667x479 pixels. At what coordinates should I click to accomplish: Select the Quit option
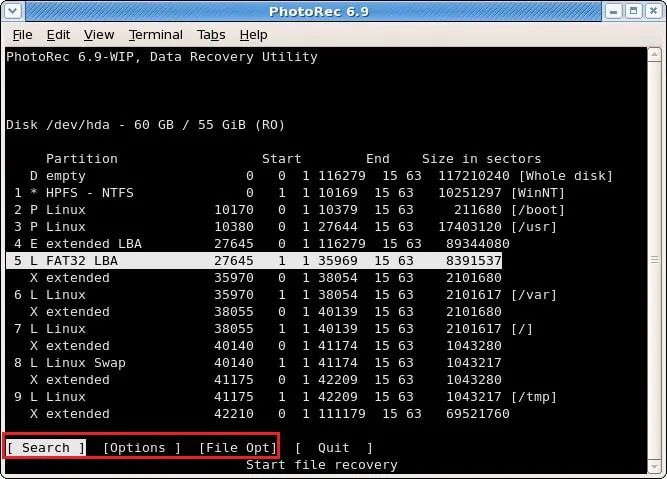(x=334, y=448)
